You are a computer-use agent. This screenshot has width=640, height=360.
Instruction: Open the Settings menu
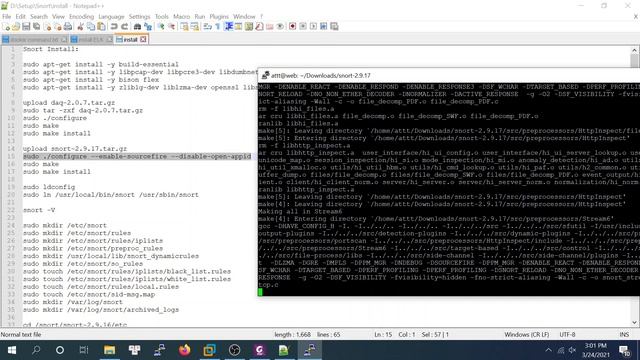click(x=139, y=16)
